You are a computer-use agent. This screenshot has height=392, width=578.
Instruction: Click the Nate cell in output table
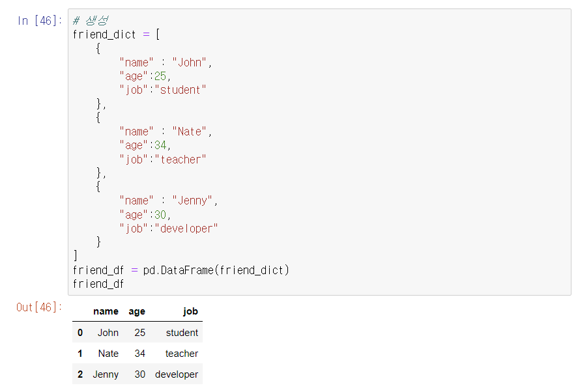click(108, 354)
